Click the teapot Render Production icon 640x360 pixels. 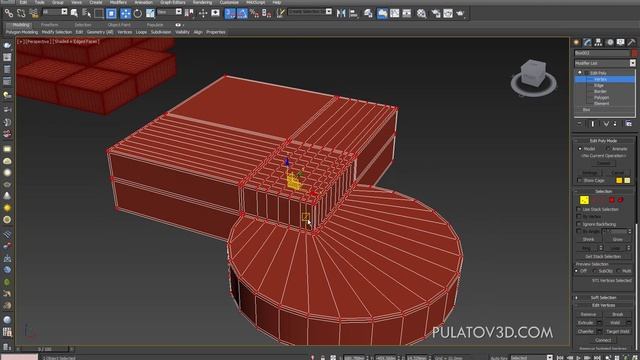460,13
